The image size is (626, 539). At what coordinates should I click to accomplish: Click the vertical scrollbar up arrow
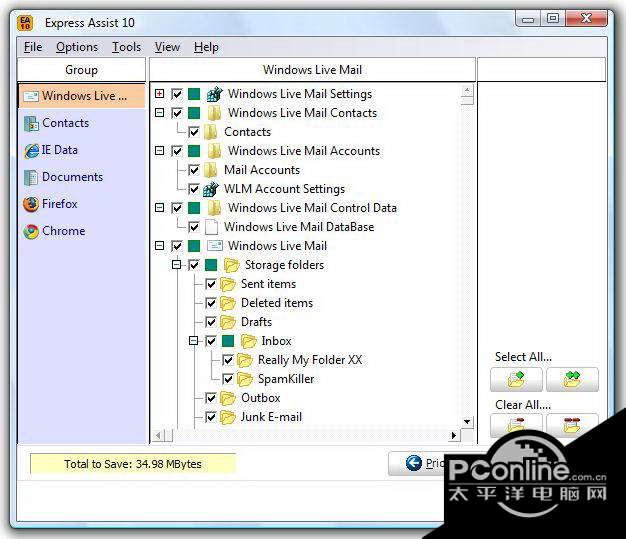click(x=467, y=91)
